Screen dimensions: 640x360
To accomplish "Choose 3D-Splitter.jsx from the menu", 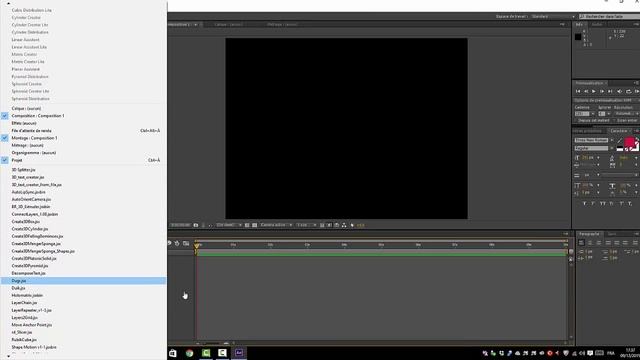I will click(83, 170).
